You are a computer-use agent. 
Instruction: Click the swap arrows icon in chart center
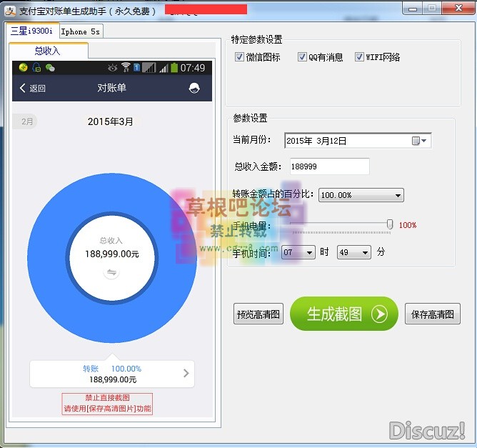coord(111,272)
